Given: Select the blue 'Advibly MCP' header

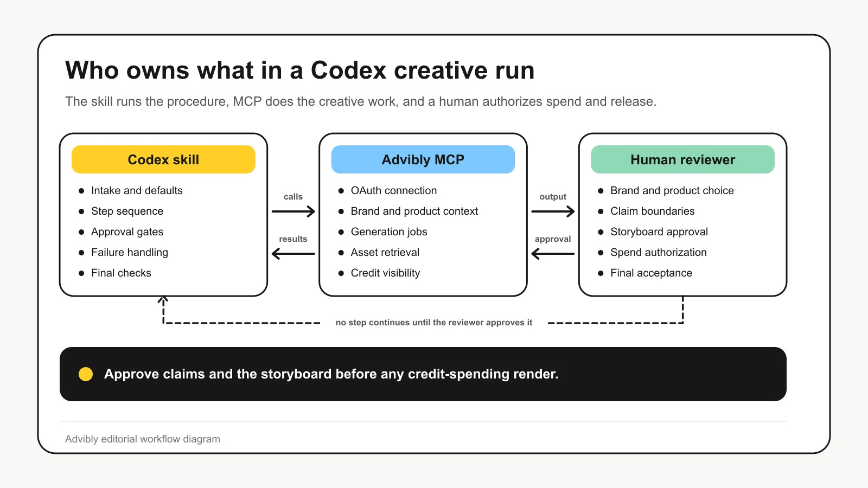Looking at the screenshot, I should point(423,159).
